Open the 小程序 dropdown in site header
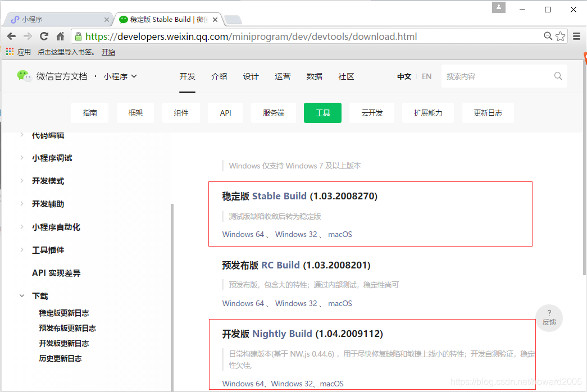The width and height of the screenshot is (587, 392). pos(120,76)
